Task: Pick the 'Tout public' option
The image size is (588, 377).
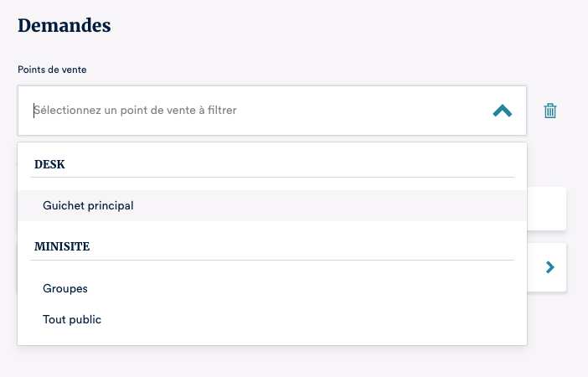Action: pos(72,319)
